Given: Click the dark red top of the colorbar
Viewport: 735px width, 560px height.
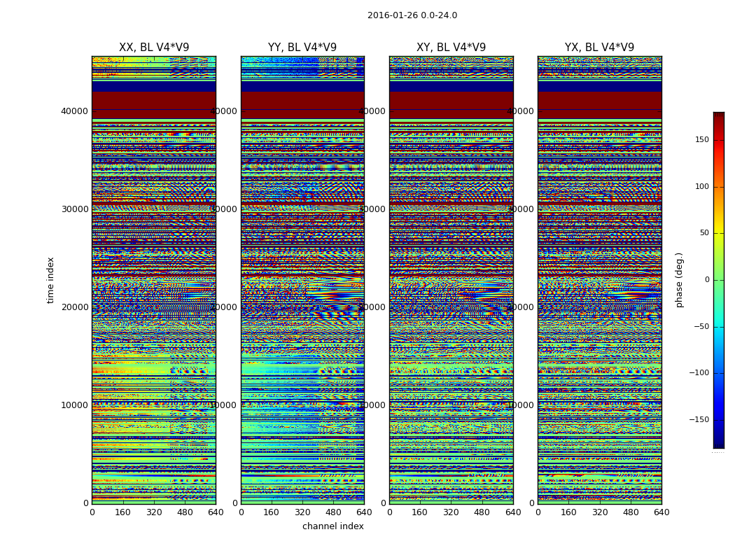Looking at the screenshot, I should [718, 116].
